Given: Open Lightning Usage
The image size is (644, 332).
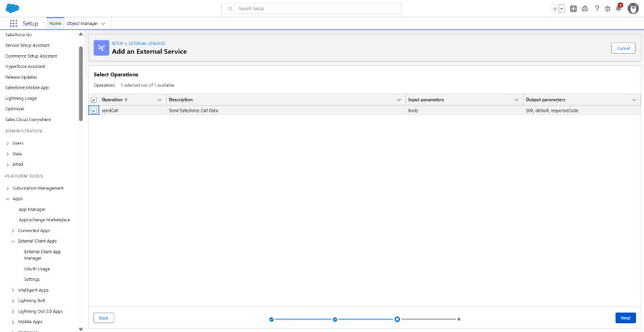Looking at the screenshot, I should [21, 98].
